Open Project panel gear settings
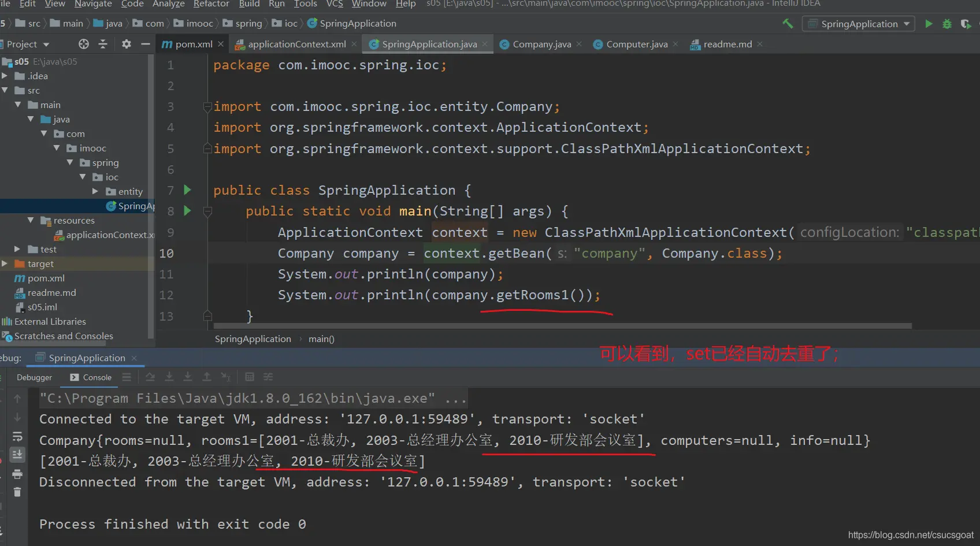This screenshot has height=546, width=980. pos(127,44)
